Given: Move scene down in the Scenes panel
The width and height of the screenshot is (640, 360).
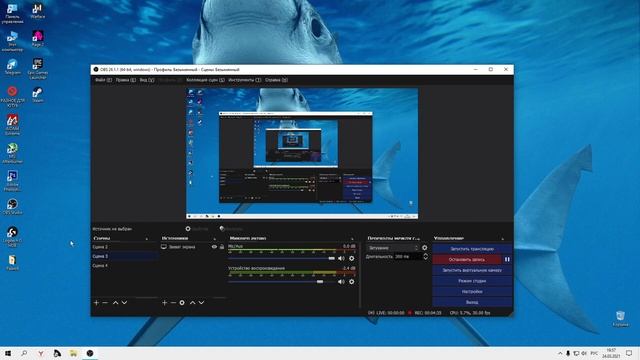Looking at the screenshot, I should (124, 303).
